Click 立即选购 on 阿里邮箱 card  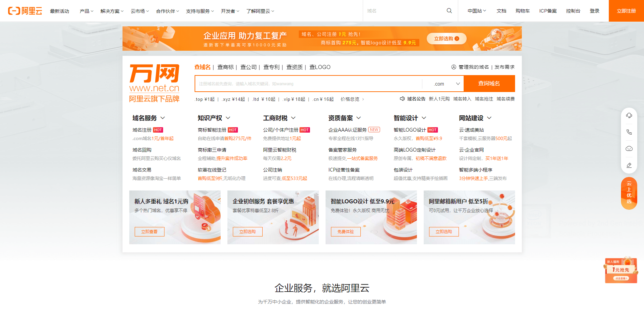click(444, 232)
